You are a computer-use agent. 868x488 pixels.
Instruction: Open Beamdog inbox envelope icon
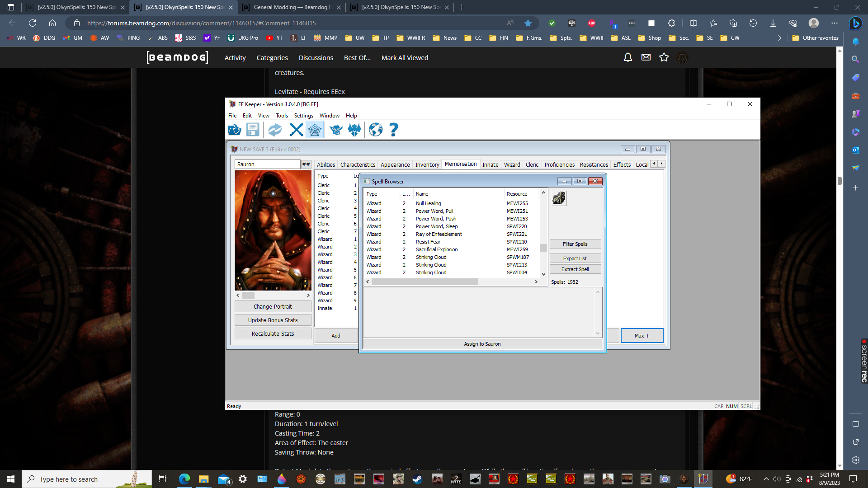(x=646, y=57)
